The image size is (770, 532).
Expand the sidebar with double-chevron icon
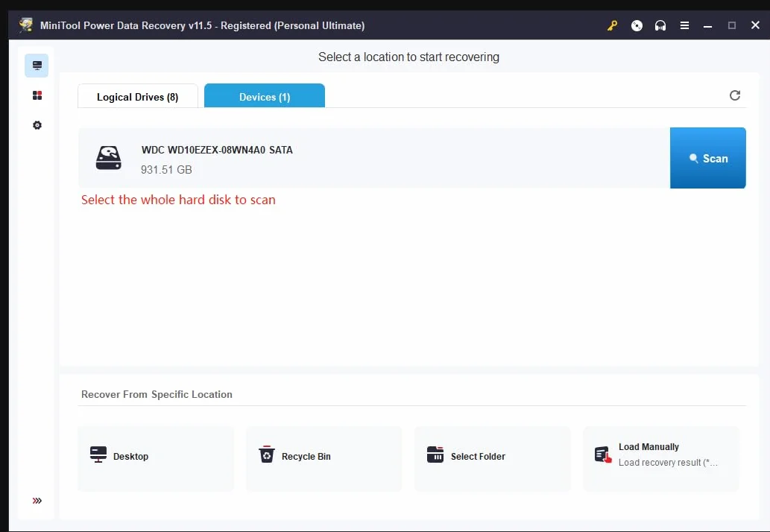click(x=37, y=501)
